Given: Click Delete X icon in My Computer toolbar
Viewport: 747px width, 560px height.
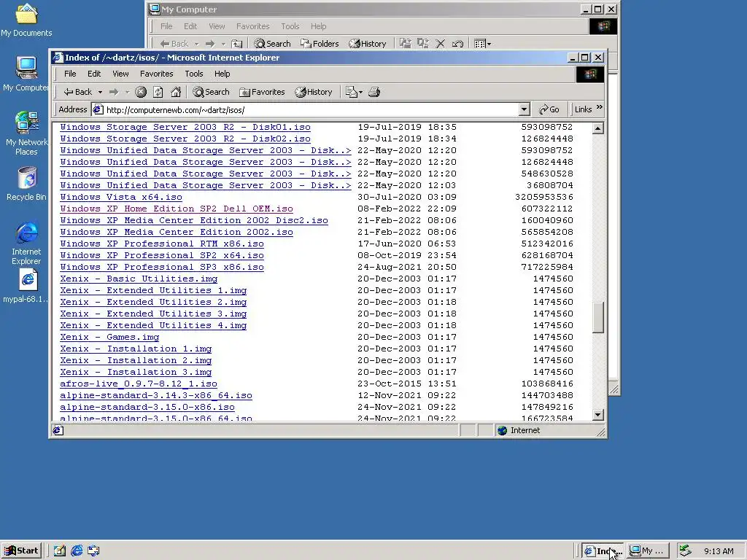Looking at the screenshot, I should click(440, 44).
